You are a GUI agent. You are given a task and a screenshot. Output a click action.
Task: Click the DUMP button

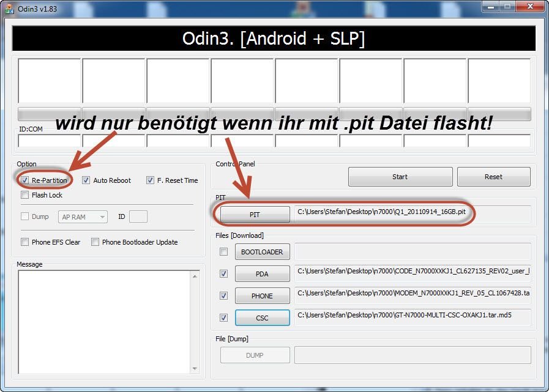(x=255, y=355)
